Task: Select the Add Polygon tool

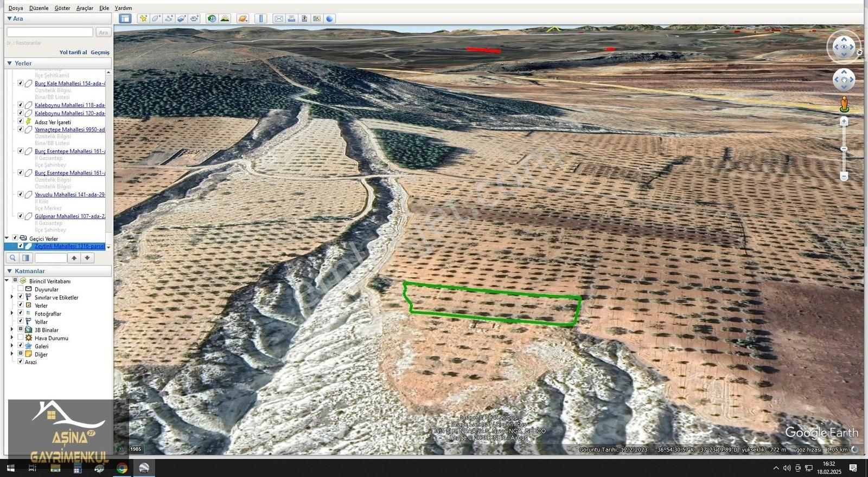Action: pyautogui.click(x=156, y=18)
